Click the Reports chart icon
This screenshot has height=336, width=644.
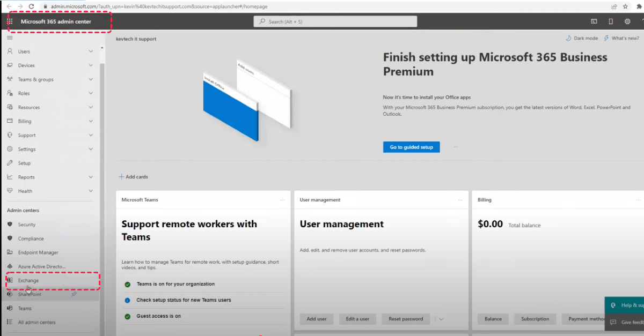pyautogui.click(x=10, y=177)
